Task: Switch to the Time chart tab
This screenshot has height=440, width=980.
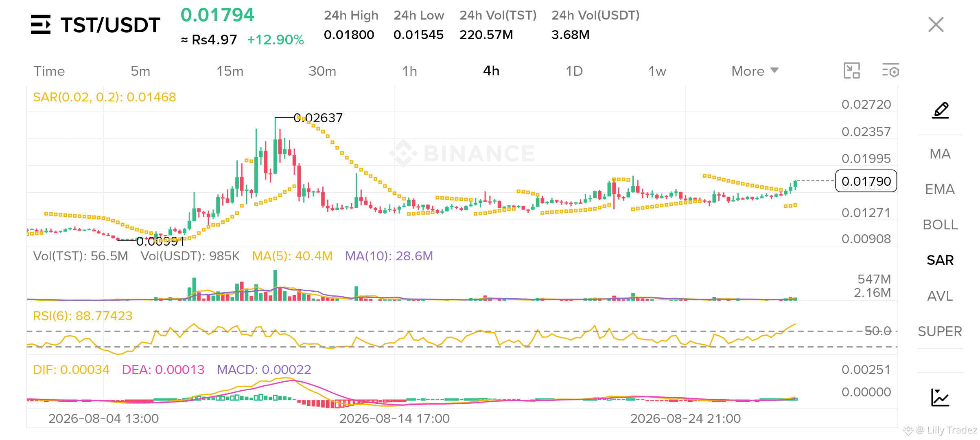Action: [49, 71]
